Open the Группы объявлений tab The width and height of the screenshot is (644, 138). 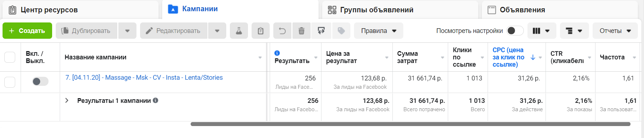click(400, 10)
